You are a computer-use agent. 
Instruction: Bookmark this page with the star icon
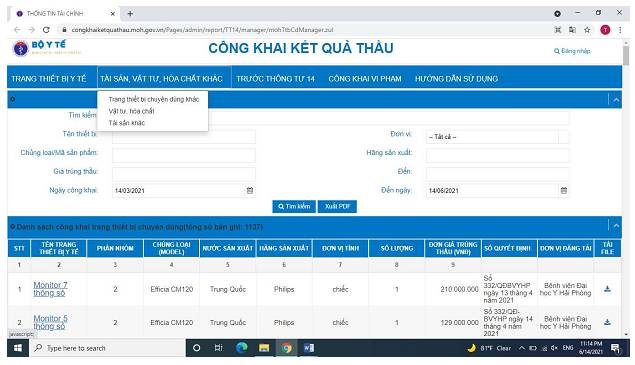587,30
